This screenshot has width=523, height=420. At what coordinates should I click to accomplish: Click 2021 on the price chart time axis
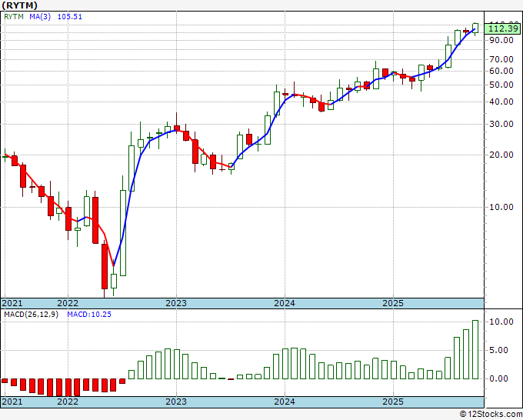pos(12,303)
